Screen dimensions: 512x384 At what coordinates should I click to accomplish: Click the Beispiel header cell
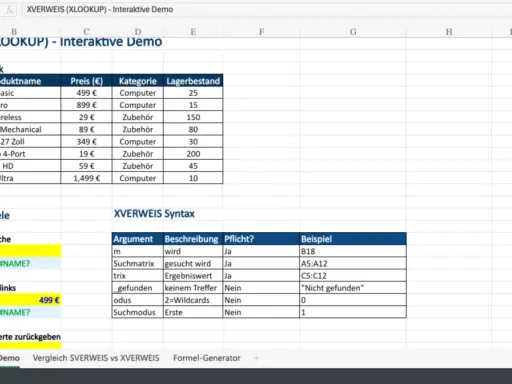353,239
